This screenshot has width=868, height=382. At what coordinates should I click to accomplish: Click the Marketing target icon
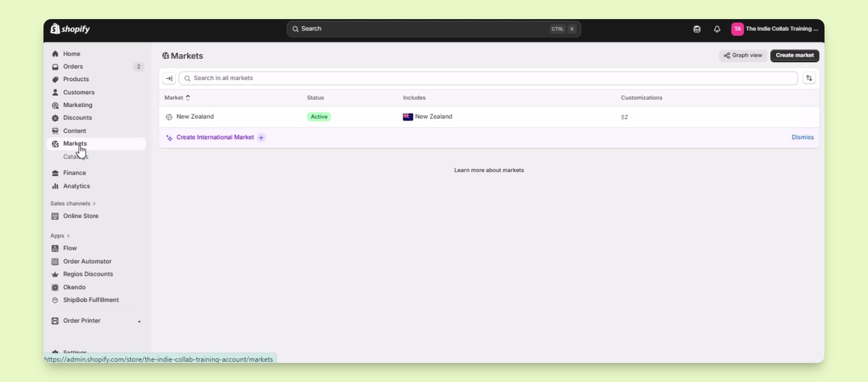click(55, 106)
